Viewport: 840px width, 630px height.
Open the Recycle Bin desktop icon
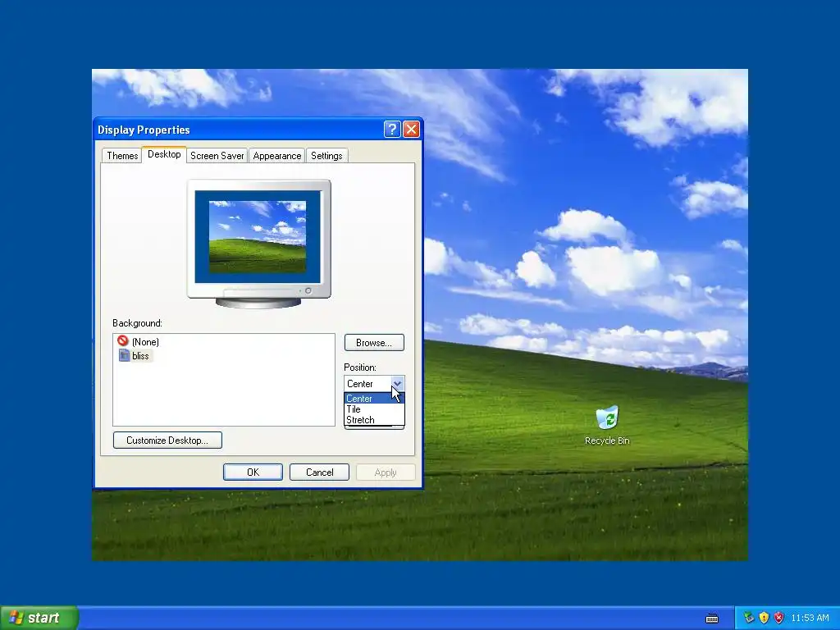[607, 426]
